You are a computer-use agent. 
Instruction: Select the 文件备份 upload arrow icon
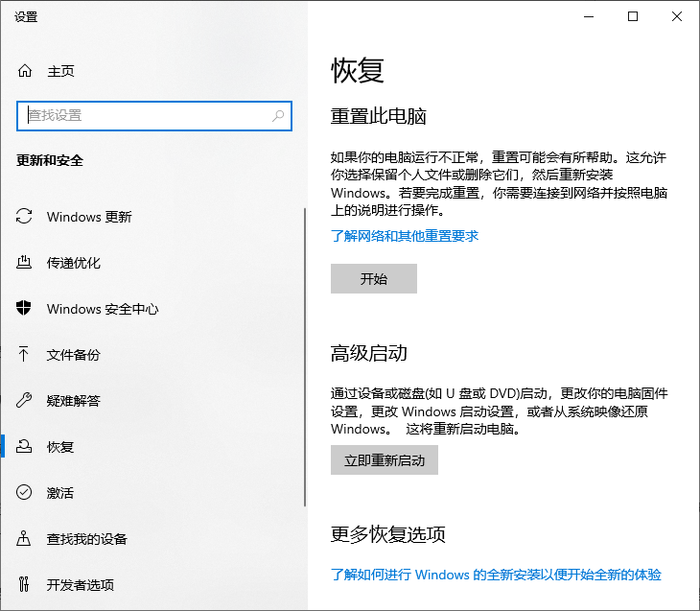[x=25, y=355]
